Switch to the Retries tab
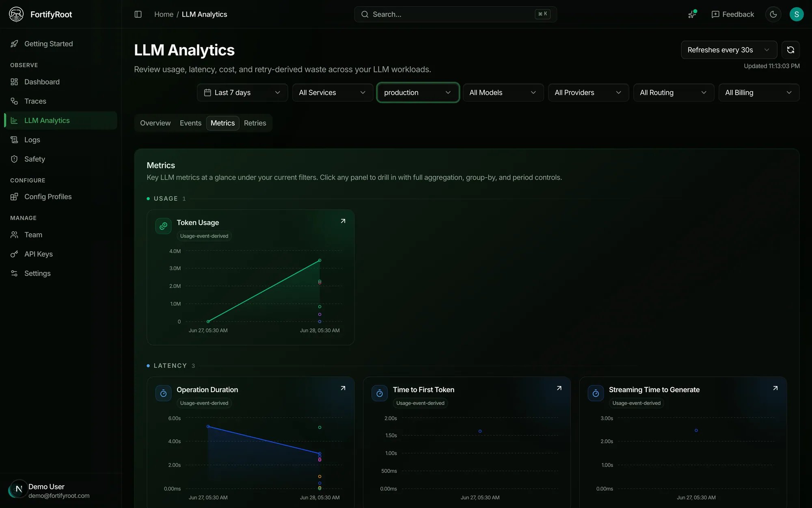 click(x=255, y=123)
